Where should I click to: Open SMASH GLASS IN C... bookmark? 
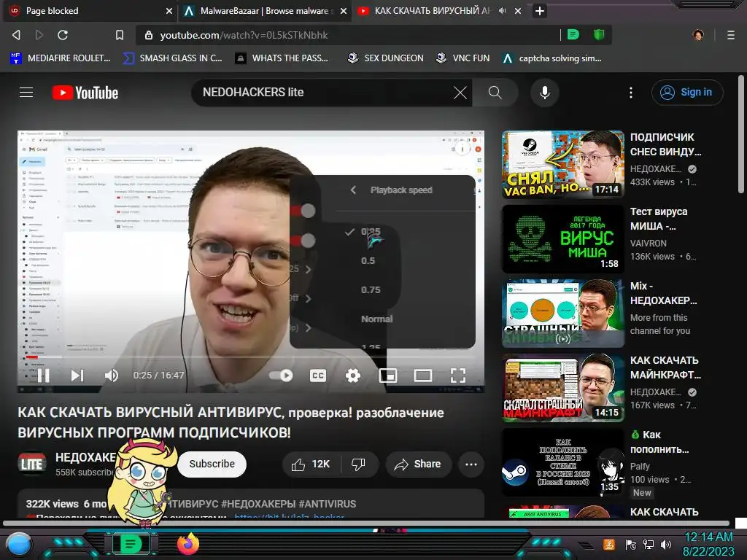click(172, 58)
